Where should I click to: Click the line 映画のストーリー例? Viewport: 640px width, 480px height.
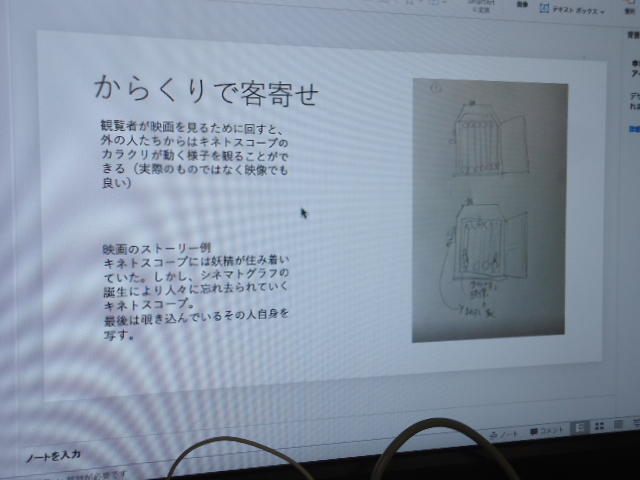(157, 248)
